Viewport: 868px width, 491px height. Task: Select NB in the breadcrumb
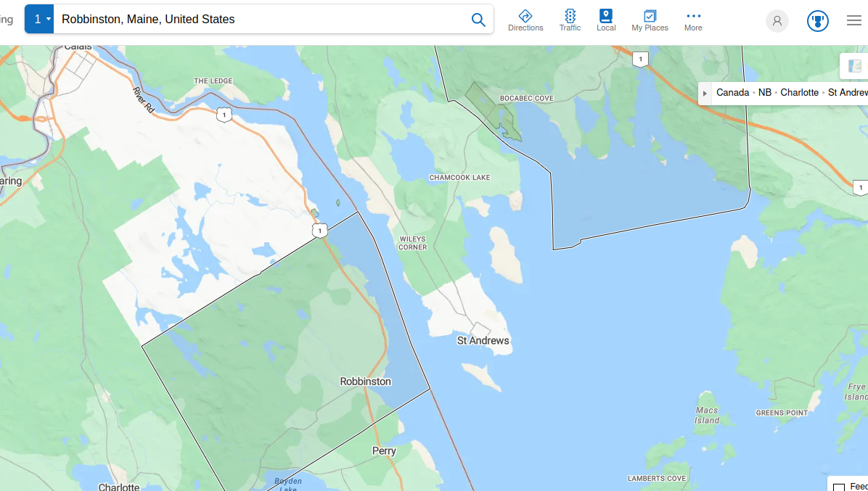[764, 92]
